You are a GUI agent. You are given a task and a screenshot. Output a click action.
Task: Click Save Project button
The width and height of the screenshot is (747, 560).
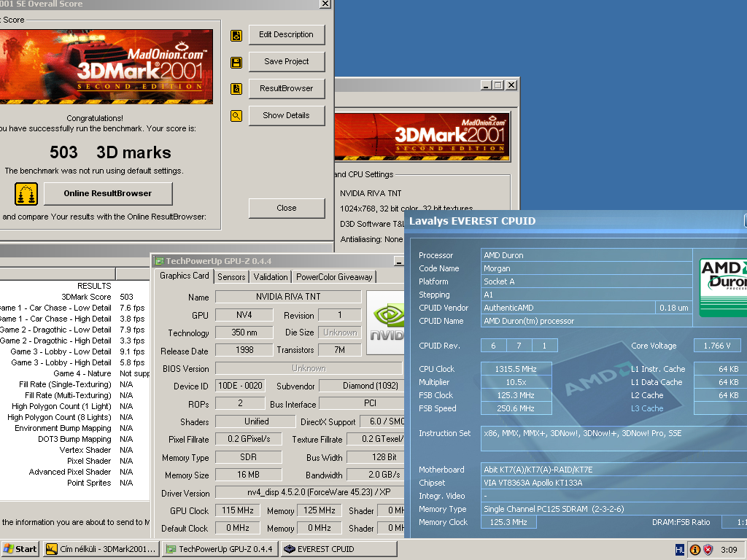coord(286,61)
